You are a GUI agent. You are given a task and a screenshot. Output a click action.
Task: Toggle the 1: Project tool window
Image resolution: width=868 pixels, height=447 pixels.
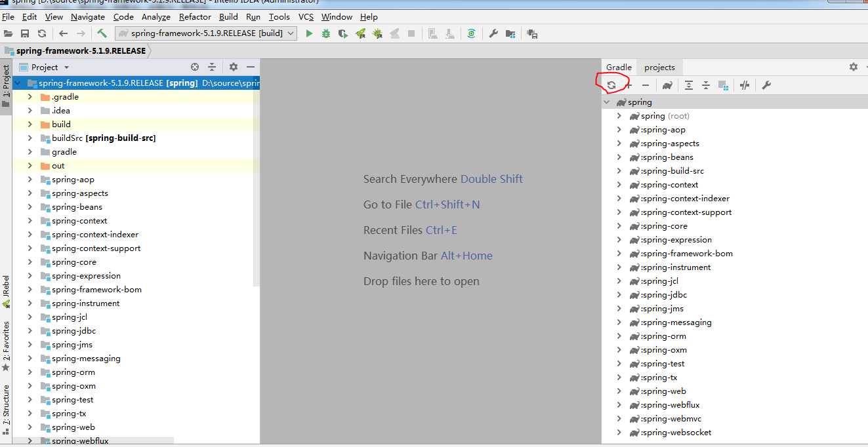coord(6,86)
